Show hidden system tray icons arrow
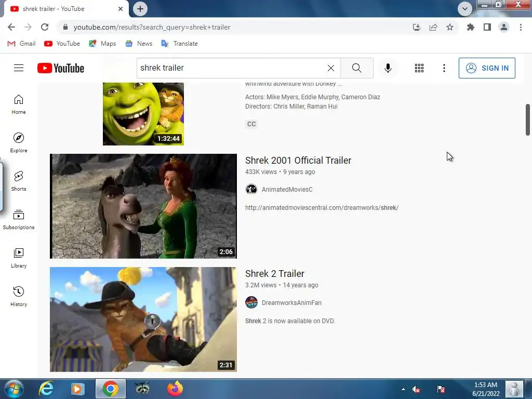The height and width of the screenshot is (399, 532). click(x=403, y=389)
